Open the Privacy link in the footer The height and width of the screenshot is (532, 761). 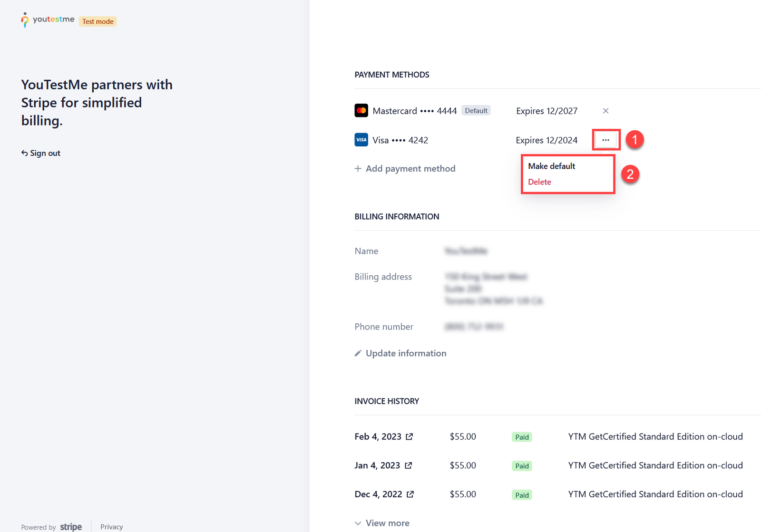pos(112,527)
